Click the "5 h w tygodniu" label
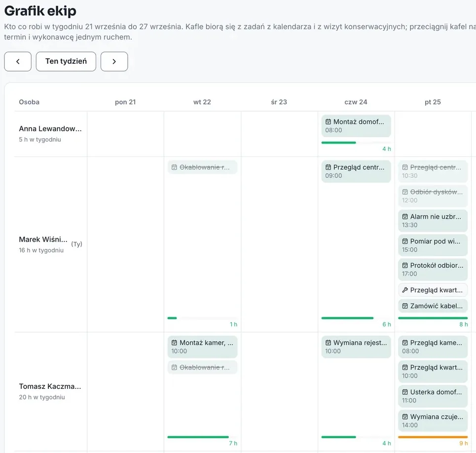The image size is (476, 453). [40, 140]
